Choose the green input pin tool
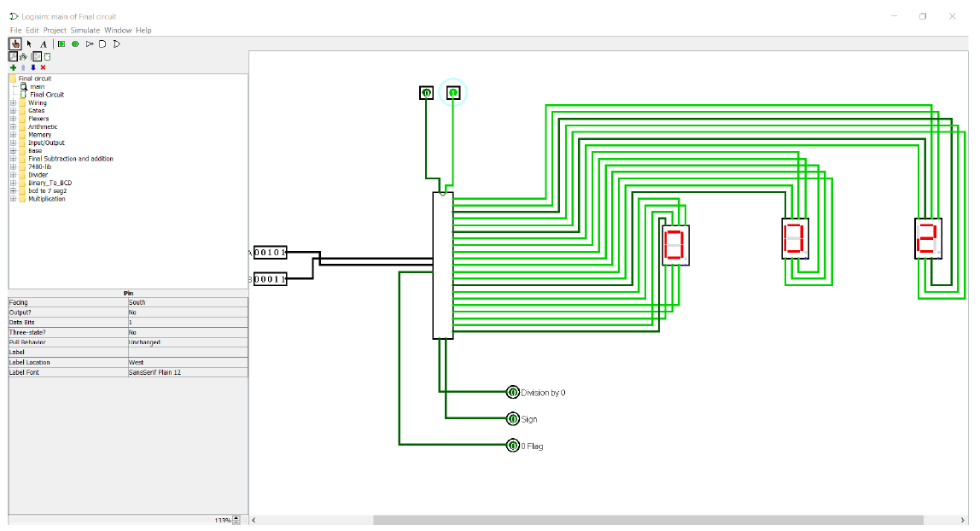Viewport: 980px width, 531px height. 61,44
